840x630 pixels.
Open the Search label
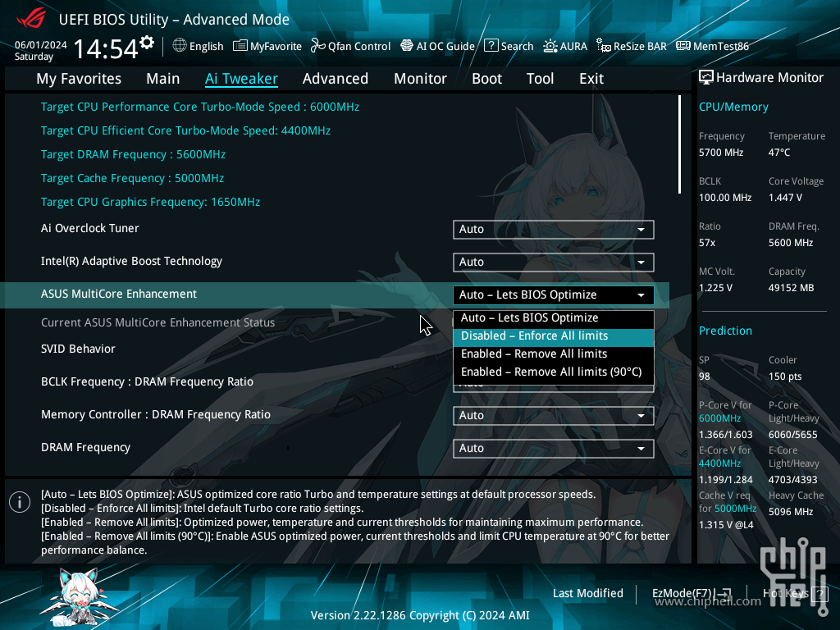pos(517,46)
